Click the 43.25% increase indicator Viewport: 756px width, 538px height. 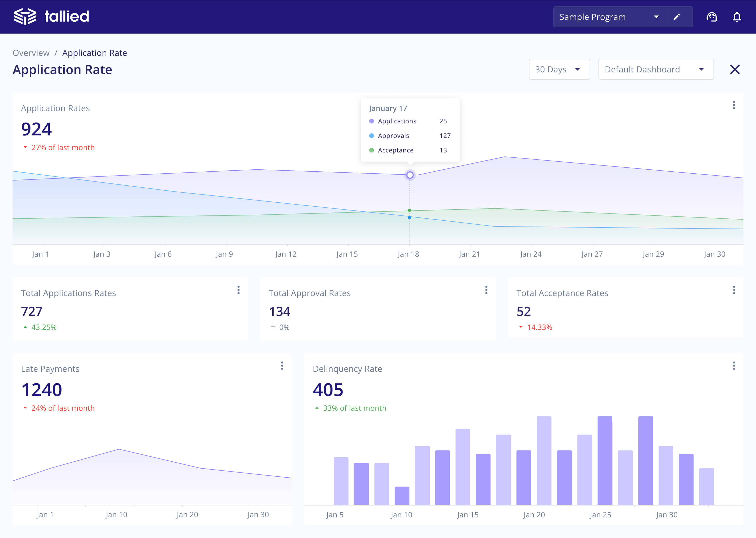pos(40,327)
